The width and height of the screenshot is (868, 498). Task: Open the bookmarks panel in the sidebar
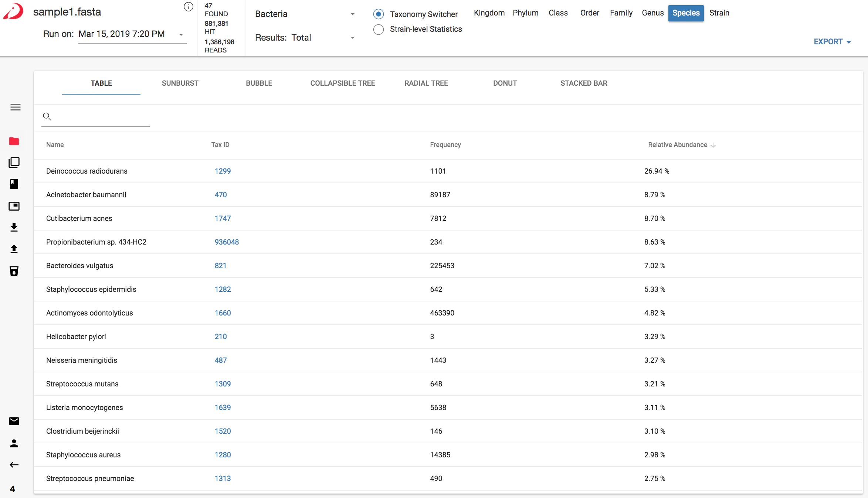[14, 184]
